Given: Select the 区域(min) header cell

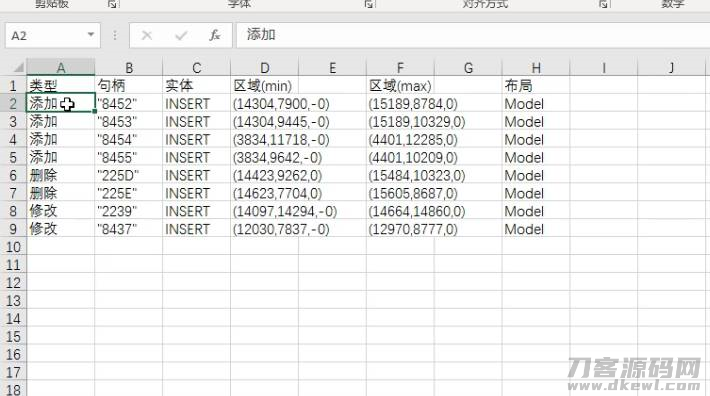Looking at the screenshot, I should coord(264,86).
